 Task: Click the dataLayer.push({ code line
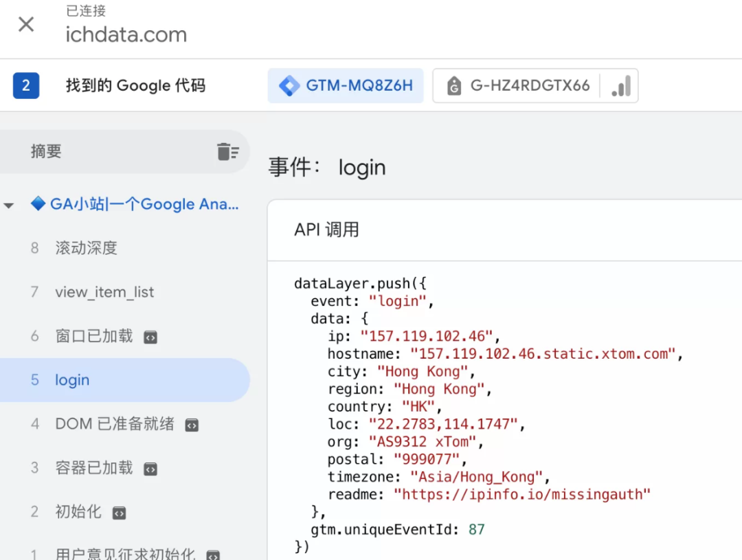(360, 283)
